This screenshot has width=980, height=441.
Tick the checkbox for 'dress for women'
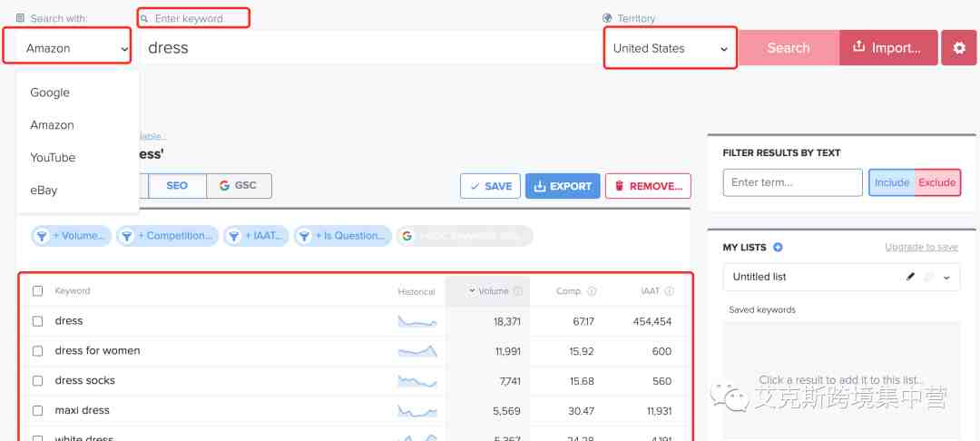click(x=37, y=351)
